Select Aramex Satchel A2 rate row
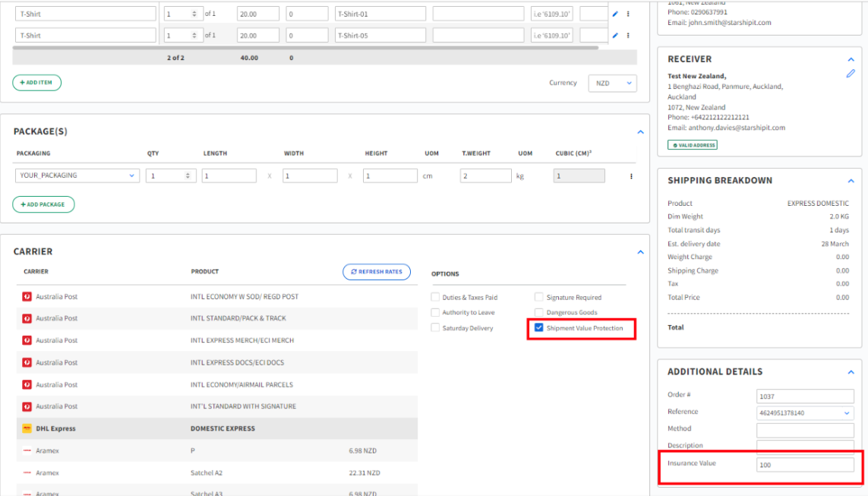 click(217, 472)
